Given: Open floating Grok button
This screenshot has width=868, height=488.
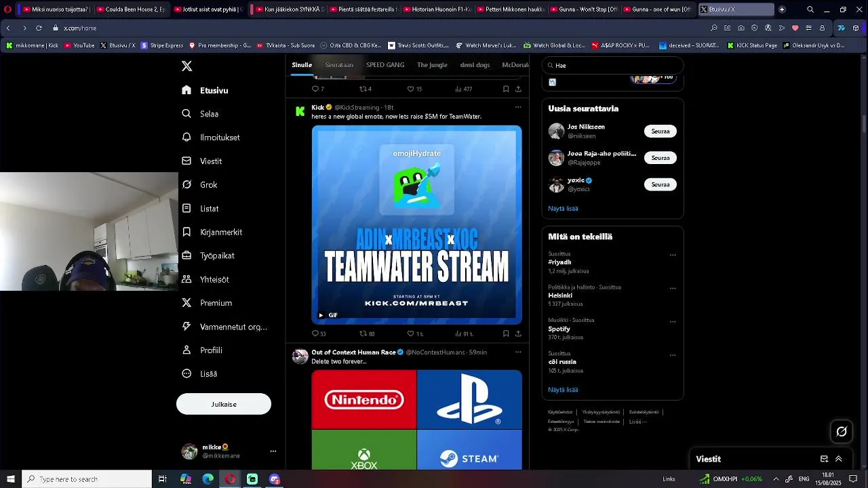Looking at the screenshot, I should click(842, 431).
